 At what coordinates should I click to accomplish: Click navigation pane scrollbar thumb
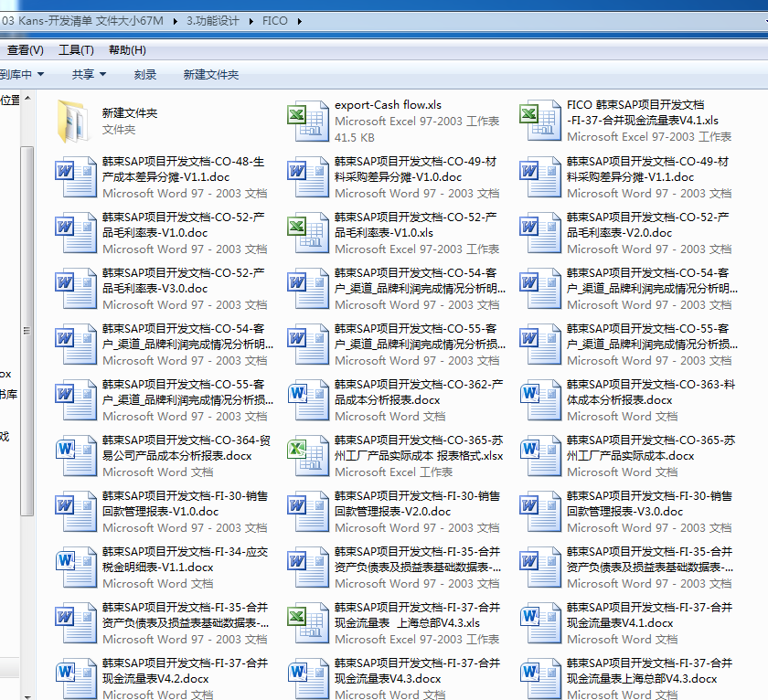(27, 331)
